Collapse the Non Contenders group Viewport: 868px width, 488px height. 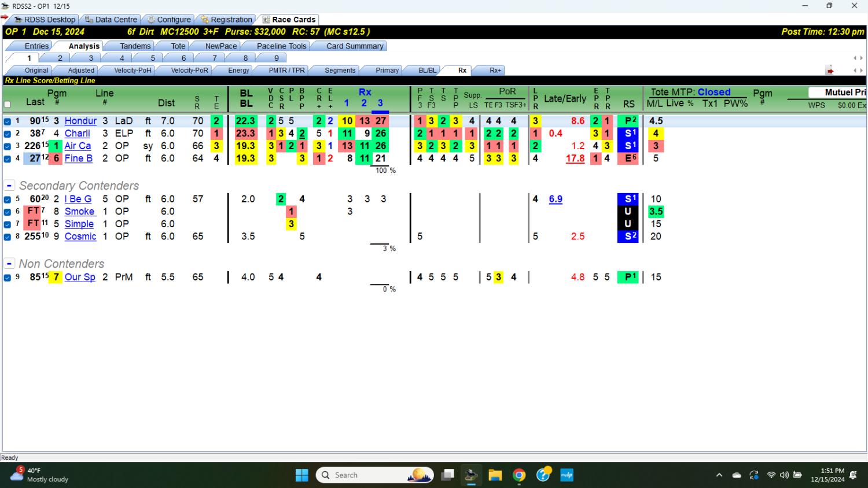tap(9, 264)
